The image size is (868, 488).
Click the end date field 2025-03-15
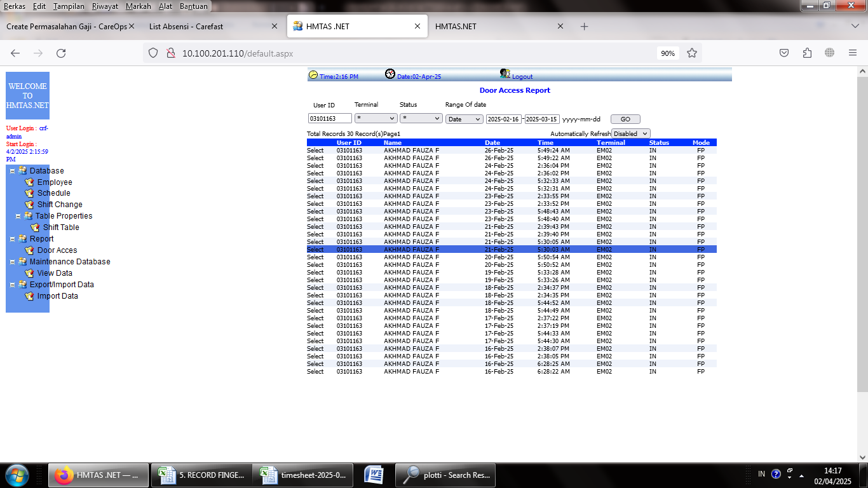(x=542, y=119)
